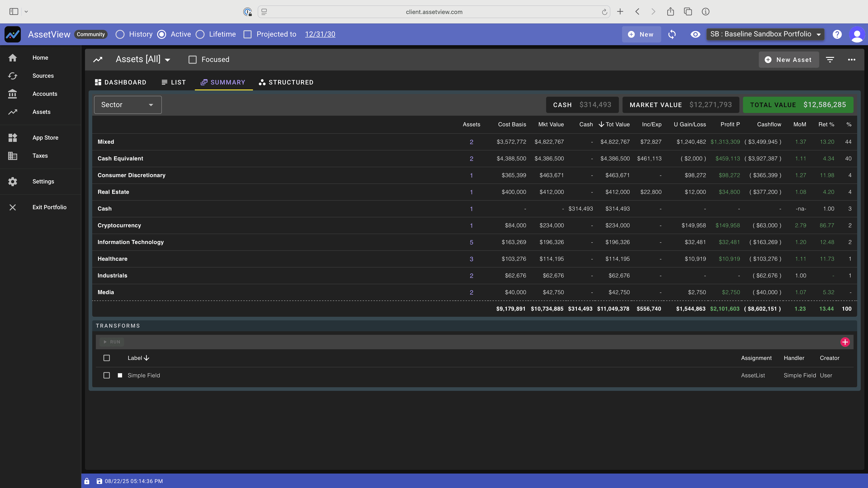Select the History radio button
The image size is (868, 488).
pyautogui.click(x=120, y=34)
